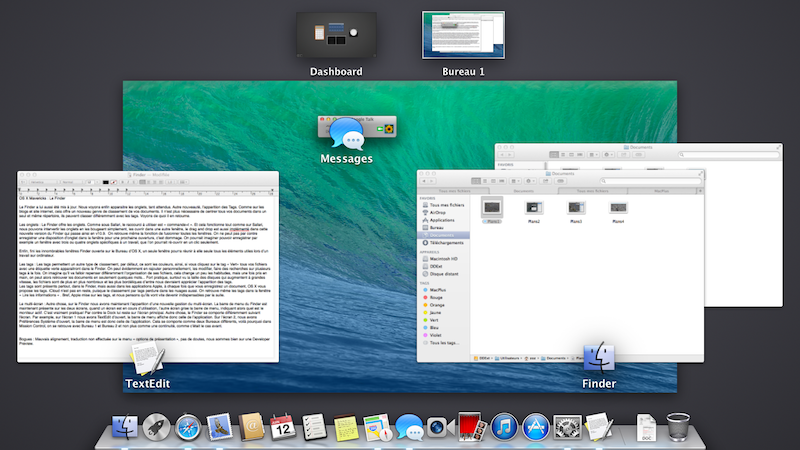
Task: Open TextEdit icon in the Dock
Action: pos(599,427)
